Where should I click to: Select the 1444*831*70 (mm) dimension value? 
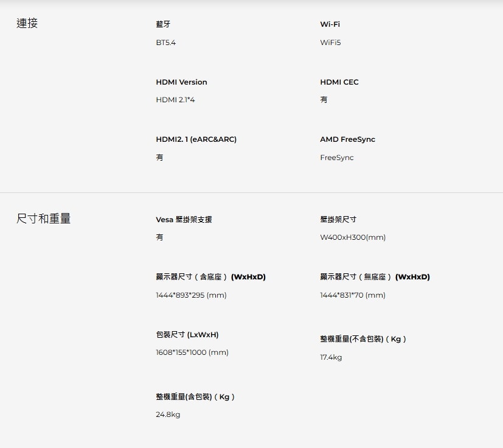tap(353, 295)
